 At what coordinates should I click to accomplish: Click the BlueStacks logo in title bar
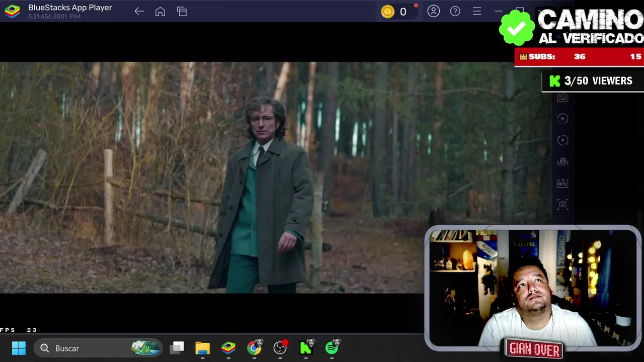(x=12, y=12)
